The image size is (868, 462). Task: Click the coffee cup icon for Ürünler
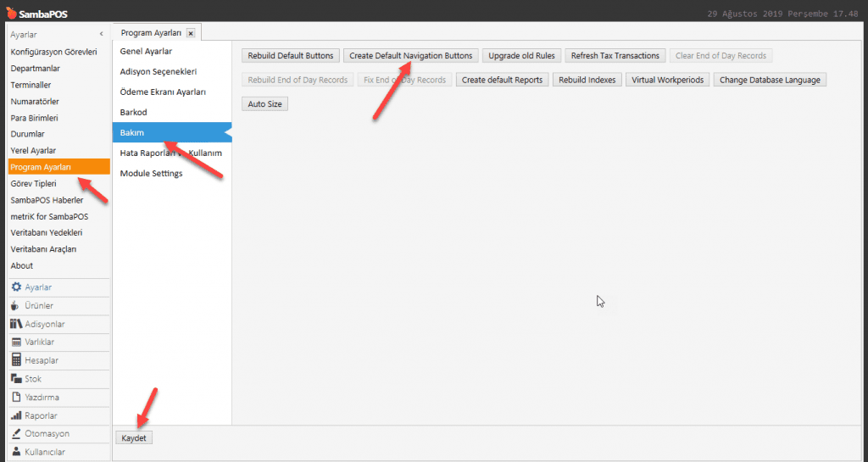pos(16,305)
